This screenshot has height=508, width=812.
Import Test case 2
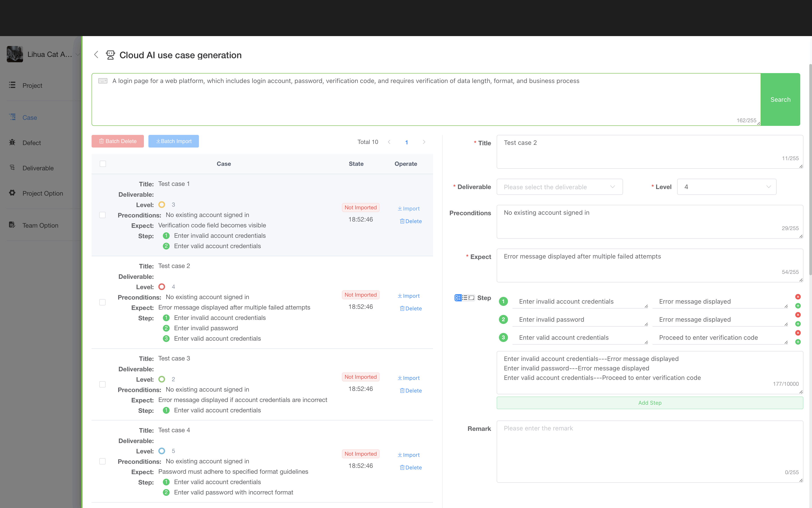click(x=408, y=296)
